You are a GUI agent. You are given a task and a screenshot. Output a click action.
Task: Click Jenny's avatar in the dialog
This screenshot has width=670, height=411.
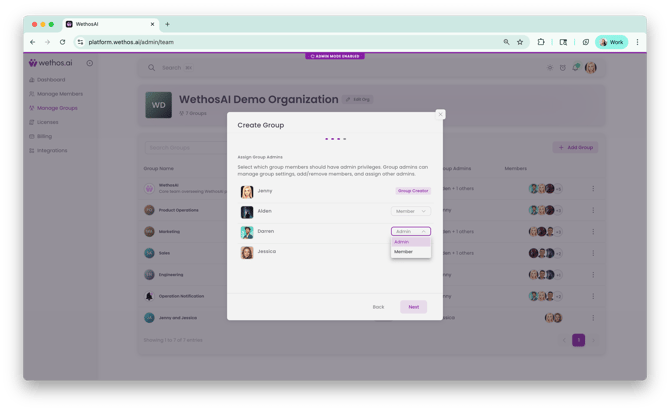(x=247, y=192)
